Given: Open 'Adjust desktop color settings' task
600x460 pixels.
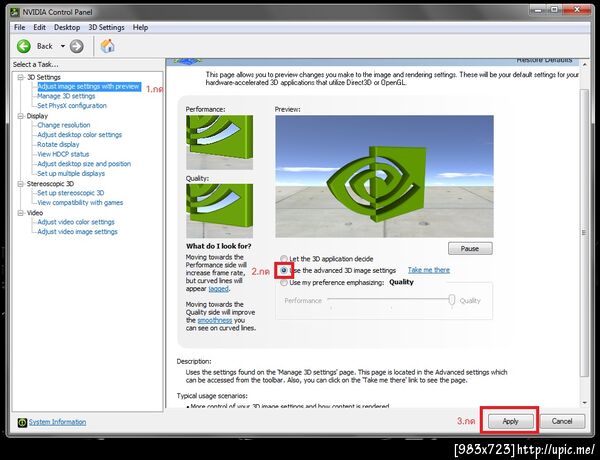Looking at the screenshot, I should tap(80, 135).
